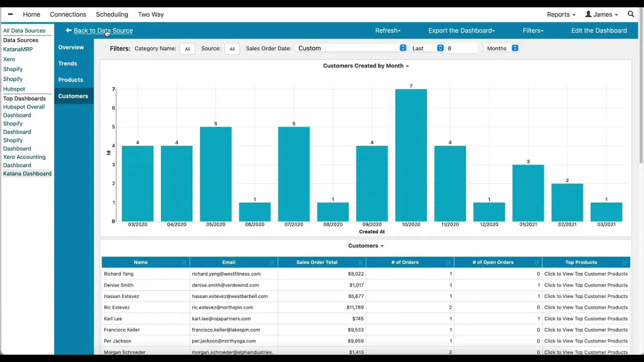The height and width of the screenshot is (362, 644).
Task: Click the Export the Dashboard button
Action: tap(461, 31)
